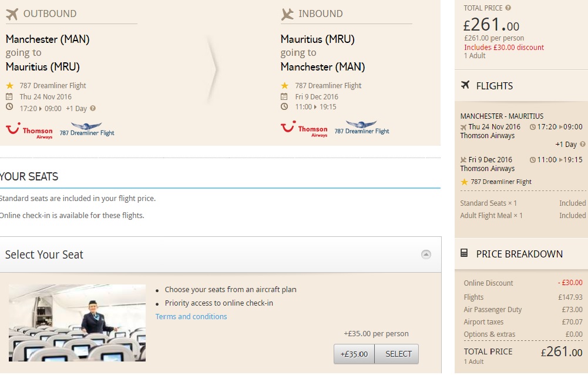The height and width of the screenshot is (375, 588).
Task: Click sidebar plane icon beside Fri 9 Dec 2016
Action: pyautogui.click(x=463, y=160)
